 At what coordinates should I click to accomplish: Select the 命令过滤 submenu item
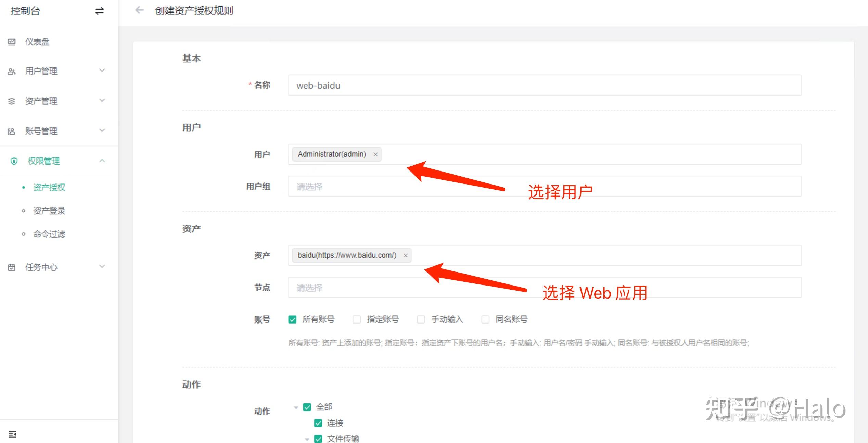(x=49, y=234)
